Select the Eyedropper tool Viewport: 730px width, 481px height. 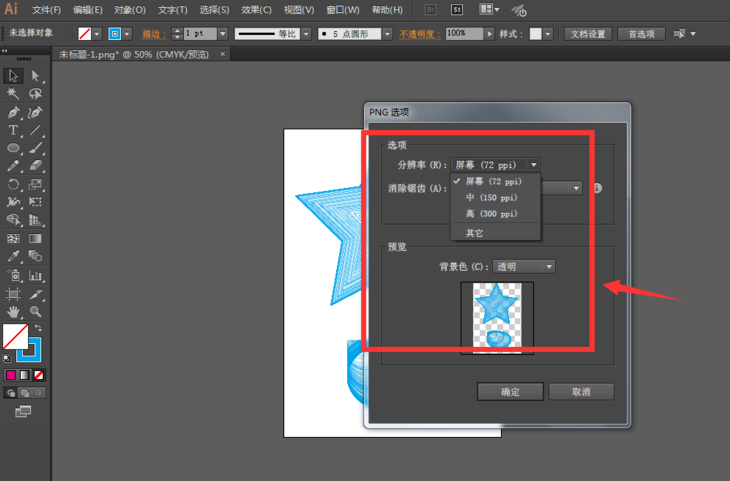click(x=13, y=256)
